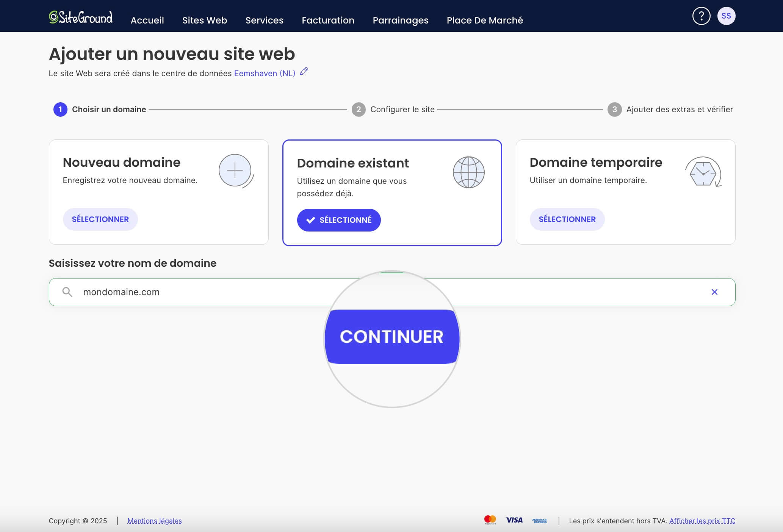Image resolution: width=783 pixels, height=532 pixels.
Task: Click the Nouveau domaine card heading
Action: coord(122,162)
